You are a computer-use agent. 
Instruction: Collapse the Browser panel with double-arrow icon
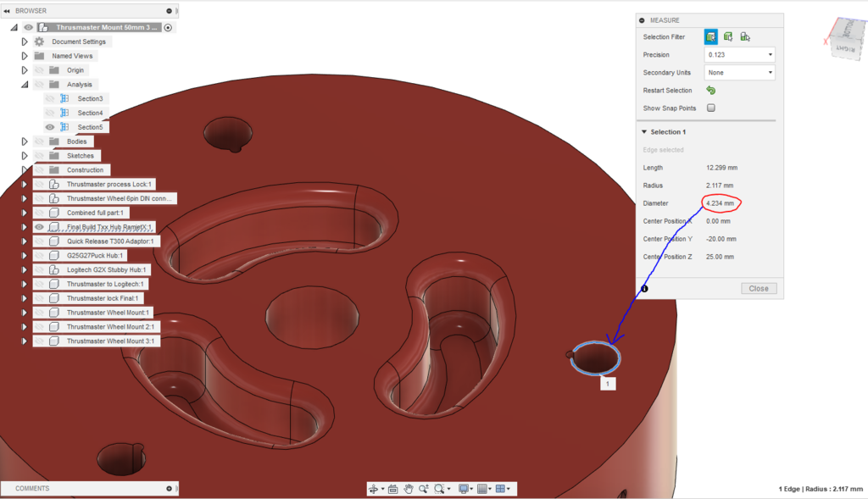7,10
